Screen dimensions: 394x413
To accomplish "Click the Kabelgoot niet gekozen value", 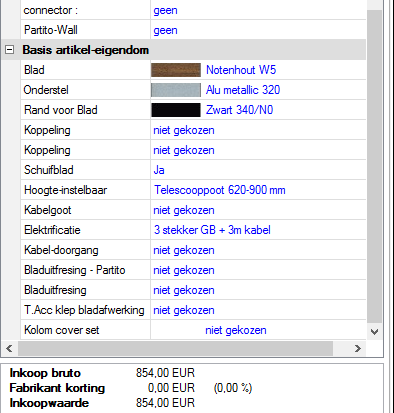I will tap(184, 210).
